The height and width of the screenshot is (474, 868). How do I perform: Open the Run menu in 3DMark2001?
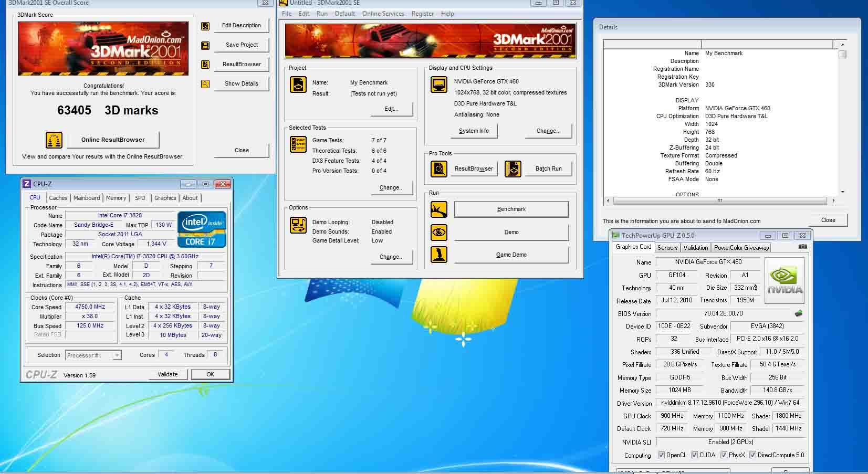point(322,14)
